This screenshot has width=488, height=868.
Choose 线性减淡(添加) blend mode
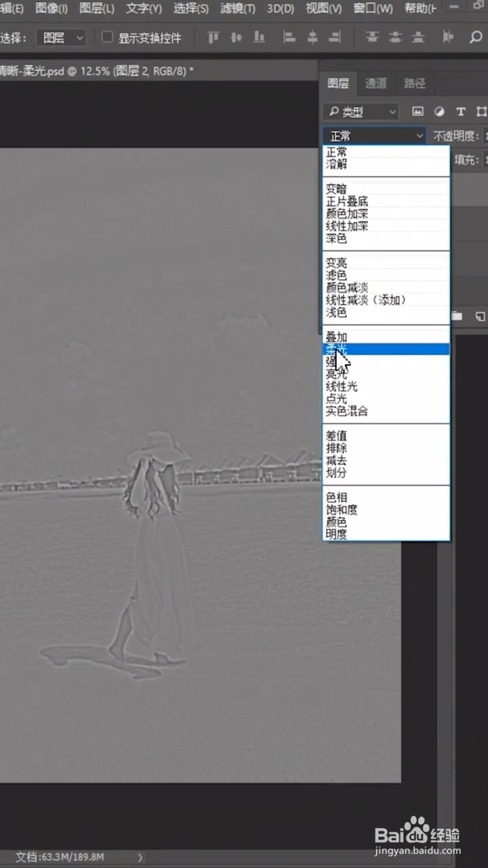point(385,300)
